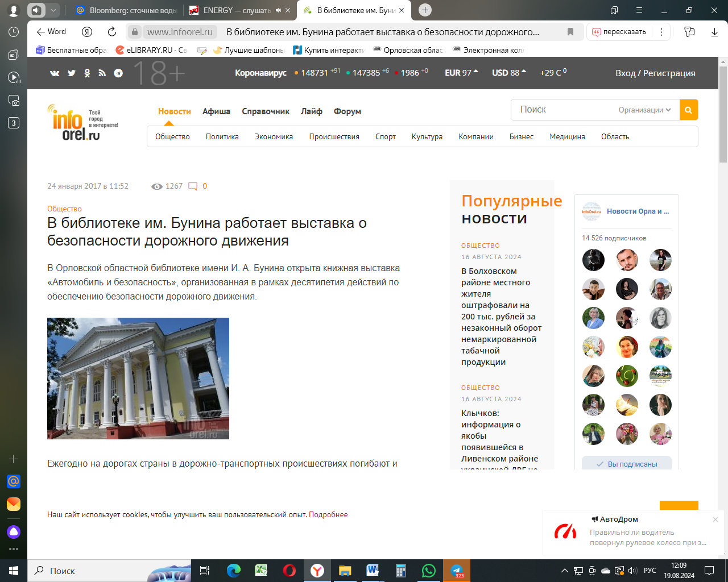728x582 pixels.
Task: Open the Twitter icon in site header
Action: tap(72, 73)
